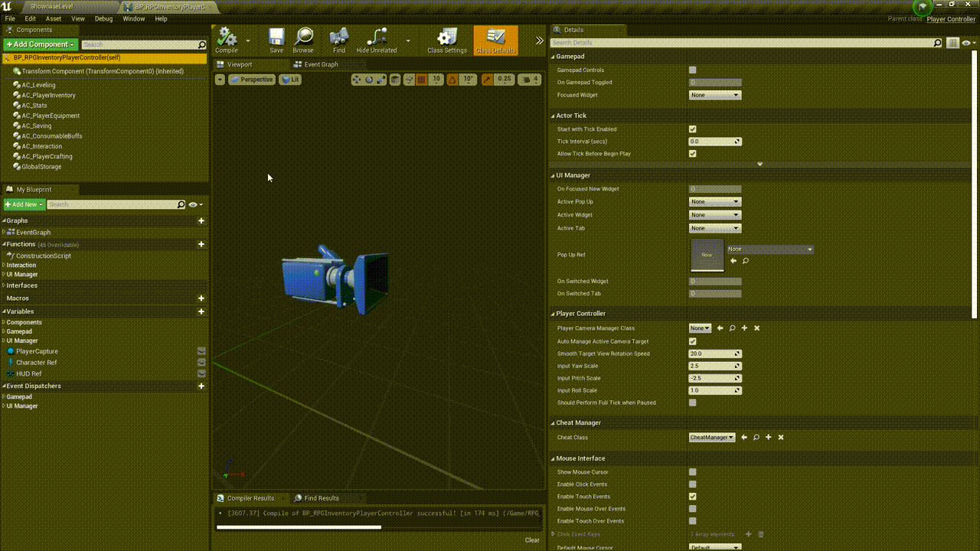Open Active Tab dropdown

[715, 228]
